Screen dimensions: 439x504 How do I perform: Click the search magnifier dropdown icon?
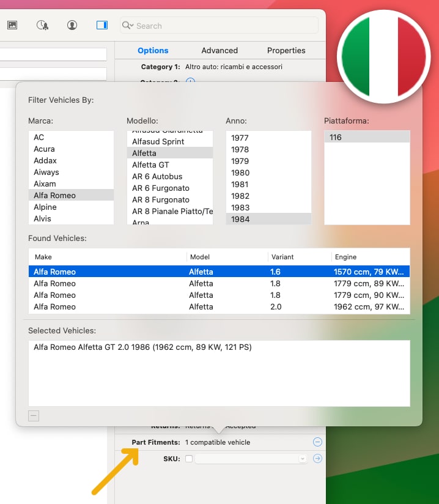pos(128,26)
